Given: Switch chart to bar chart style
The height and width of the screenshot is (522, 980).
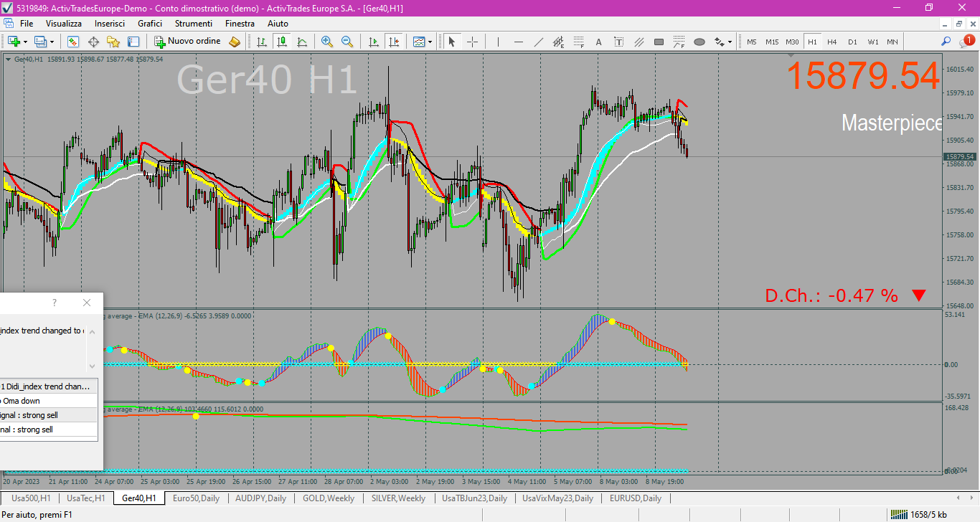Looking at the screenshot, I should pos(262,42).
